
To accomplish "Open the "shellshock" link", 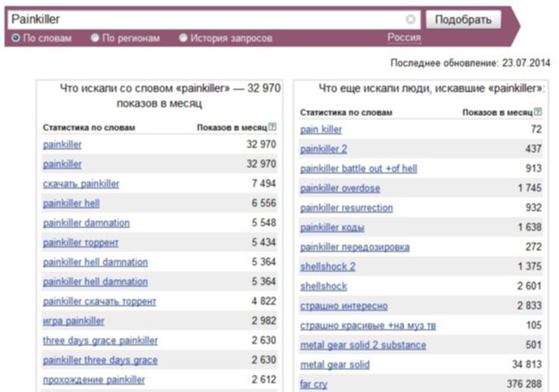I will 323,286.
